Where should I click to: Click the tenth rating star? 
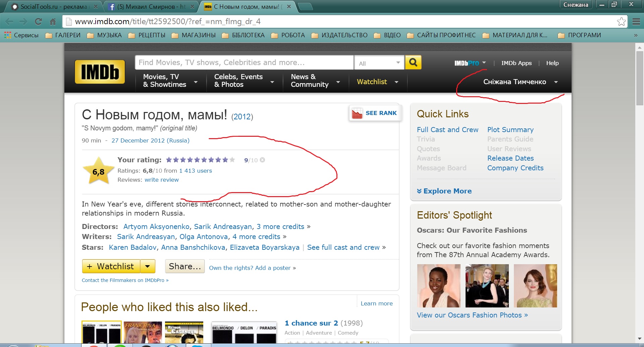[232, 160]
